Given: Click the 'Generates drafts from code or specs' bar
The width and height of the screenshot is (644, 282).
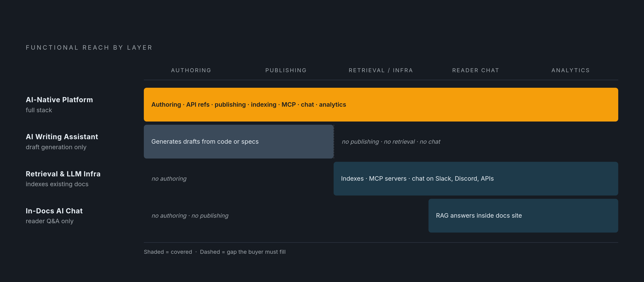Looking at the screenshot, I should click(238, 142).
